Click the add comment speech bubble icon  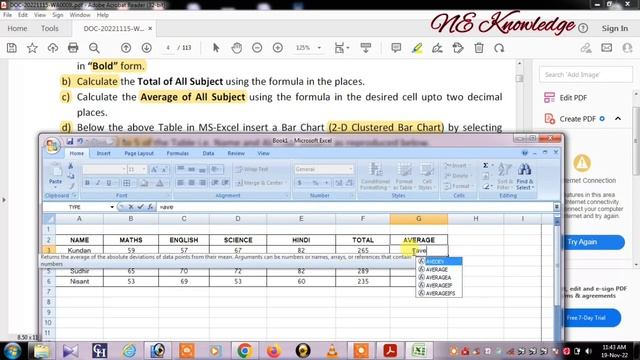click(396, 48)
